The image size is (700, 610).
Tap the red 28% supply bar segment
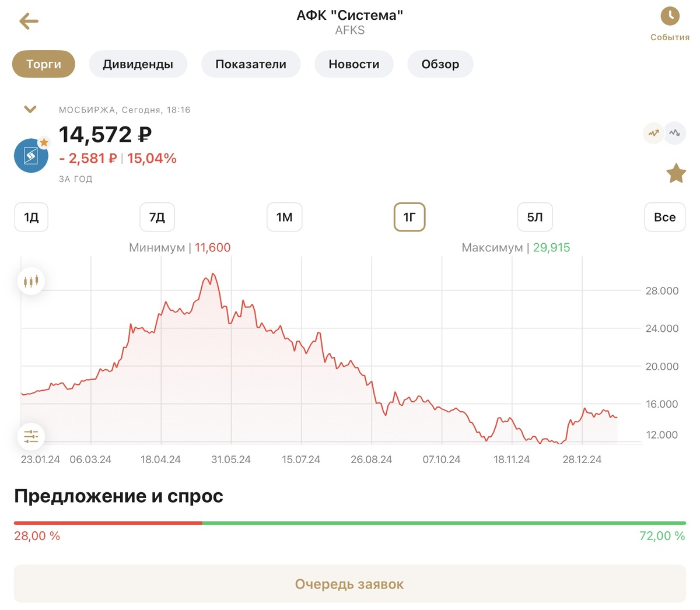click(108, 523)
